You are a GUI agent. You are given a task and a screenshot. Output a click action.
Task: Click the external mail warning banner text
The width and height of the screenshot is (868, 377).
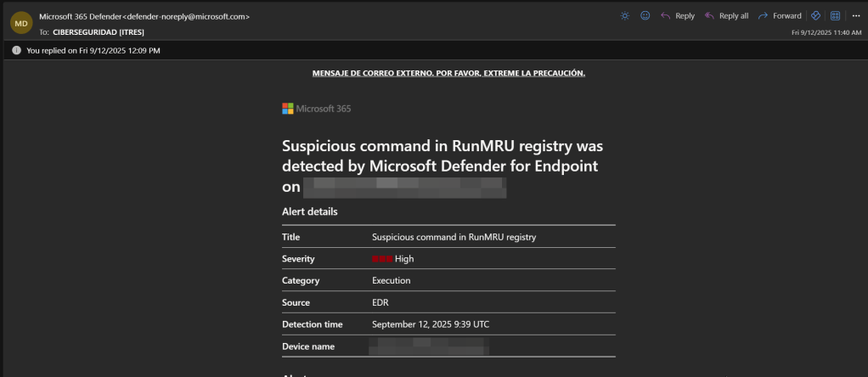pos(448,73)
